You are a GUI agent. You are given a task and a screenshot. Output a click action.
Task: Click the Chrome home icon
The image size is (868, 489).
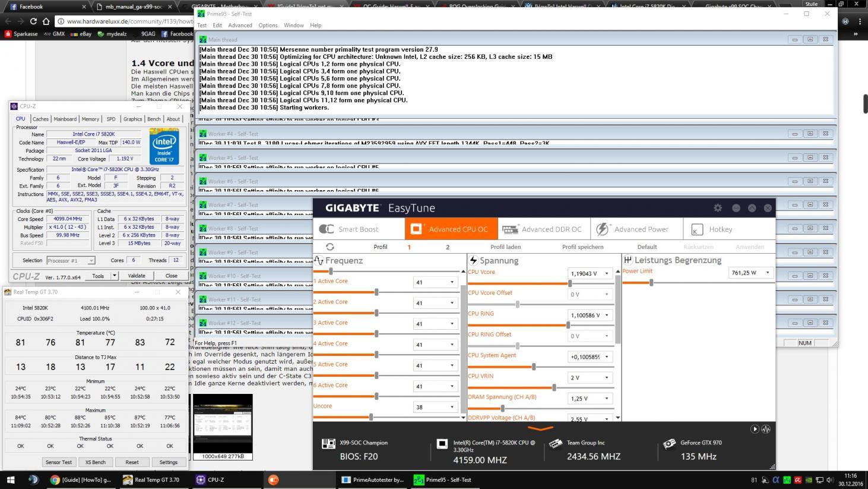point(46,21)
